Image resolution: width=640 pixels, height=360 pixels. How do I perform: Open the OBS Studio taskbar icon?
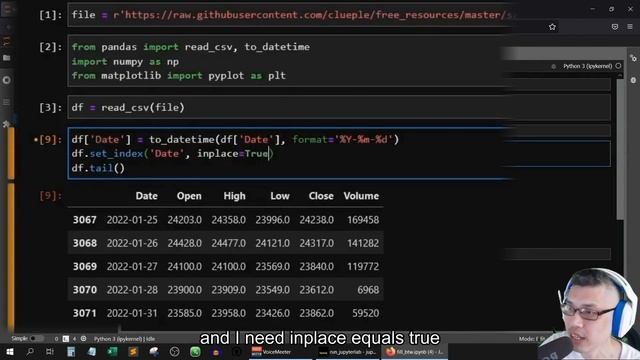click(175, 351)
